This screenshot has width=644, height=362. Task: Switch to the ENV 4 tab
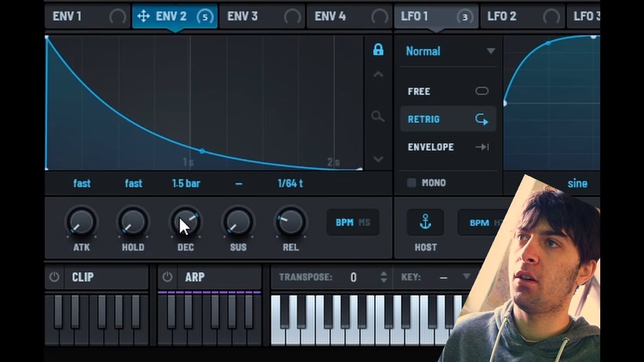[350, 17]
